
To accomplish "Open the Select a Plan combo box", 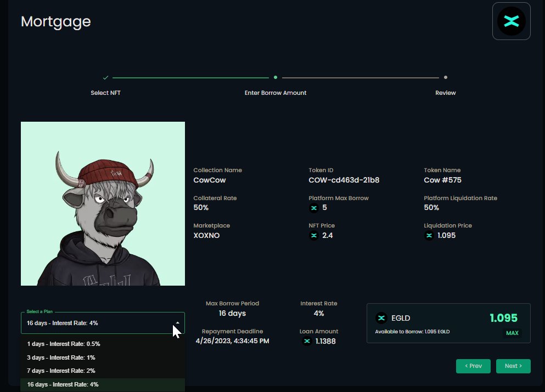I will [103, 323].
